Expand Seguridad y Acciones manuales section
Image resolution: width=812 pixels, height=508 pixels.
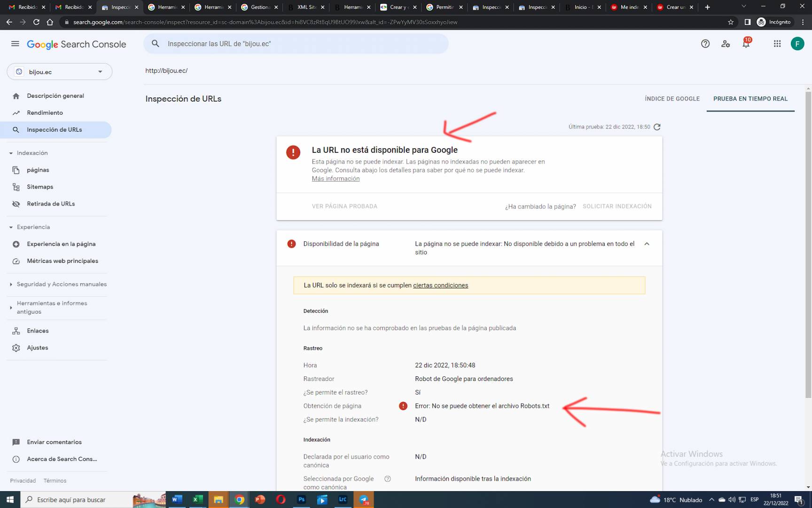coord(11,285)
